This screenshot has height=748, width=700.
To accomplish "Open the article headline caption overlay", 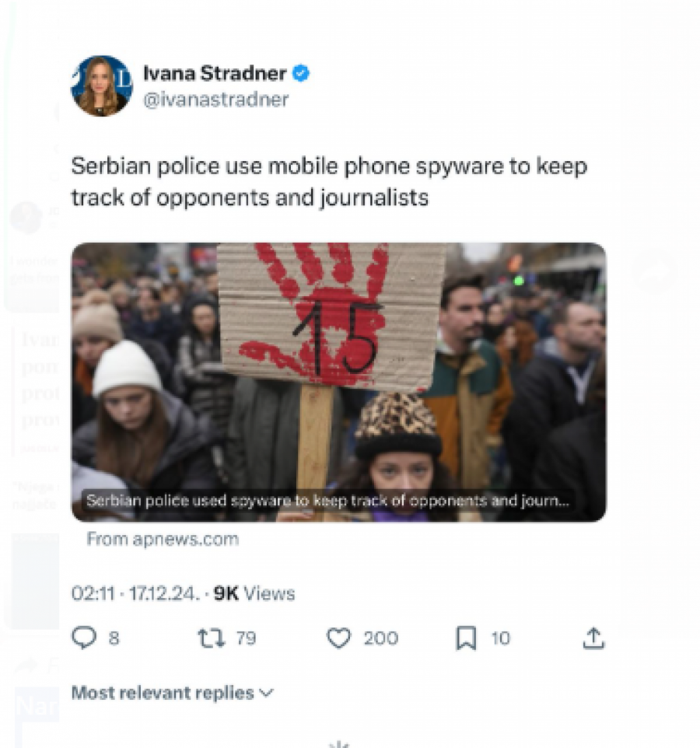I will click(327, 501).
